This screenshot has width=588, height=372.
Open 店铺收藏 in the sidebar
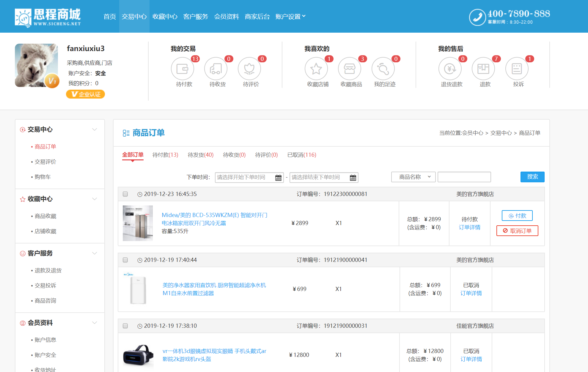tap(45, 231)
